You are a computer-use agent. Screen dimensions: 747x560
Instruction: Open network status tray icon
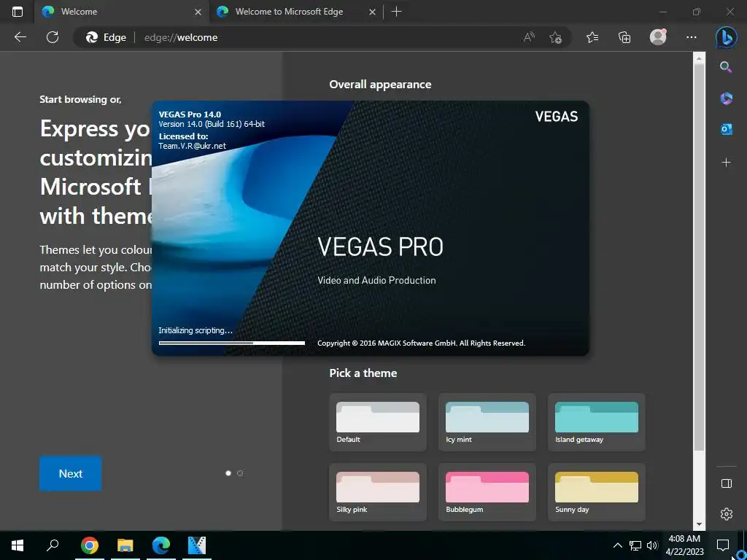click(635, 545)
